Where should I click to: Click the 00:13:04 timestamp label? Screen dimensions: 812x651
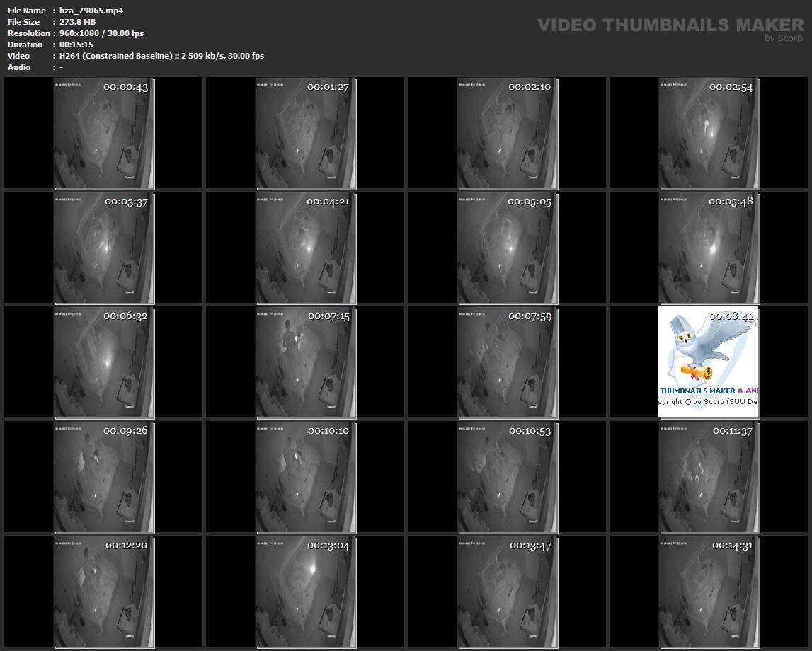pyautogui.click(x=328, y=546)
